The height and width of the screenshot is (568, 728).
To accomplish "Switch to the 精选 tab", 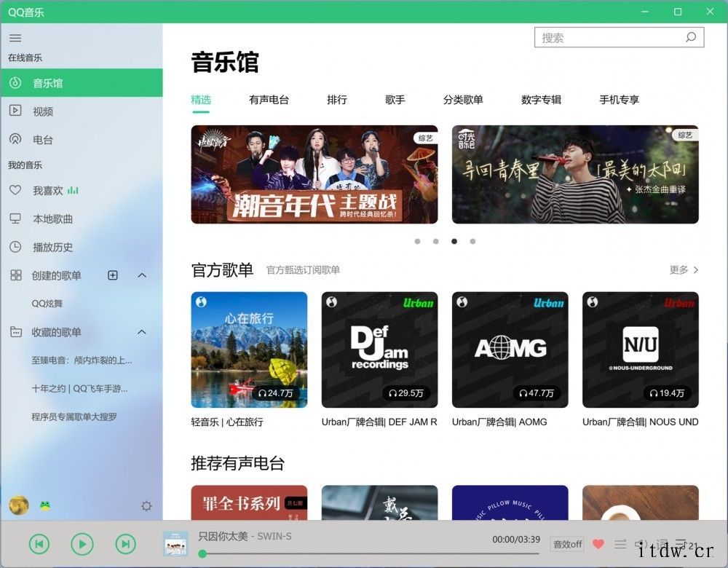I will coord(201,99).
